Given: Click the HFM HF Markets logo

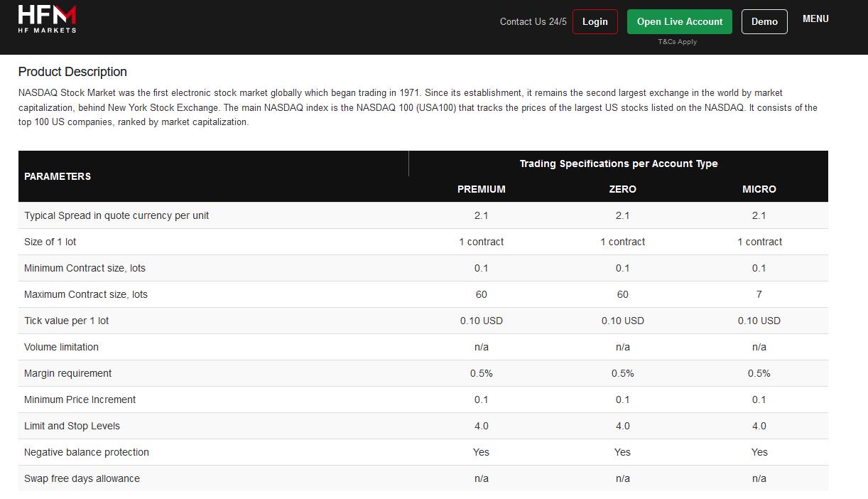Looking at the screenshot, I should tap(47, 19).
